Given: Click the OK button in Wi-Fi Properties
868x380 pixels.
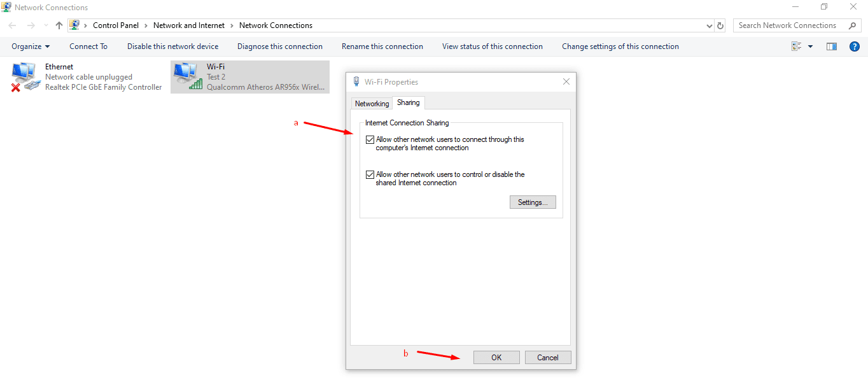Looking at the screenshot, I should coord(496,358).
